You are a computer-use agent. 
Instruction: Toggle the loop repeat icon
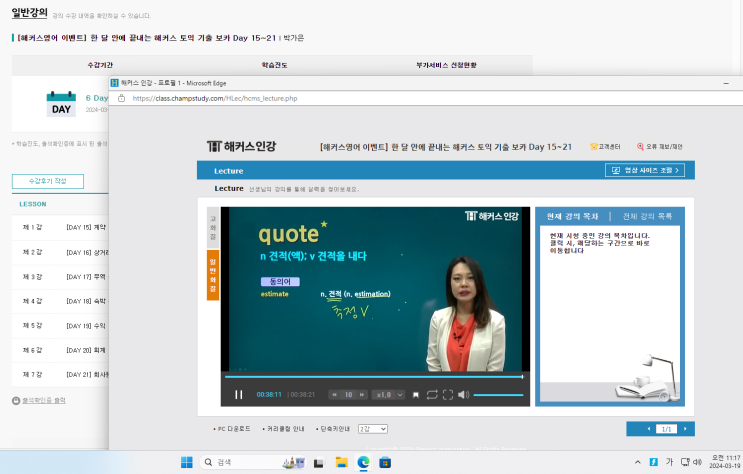432,394
